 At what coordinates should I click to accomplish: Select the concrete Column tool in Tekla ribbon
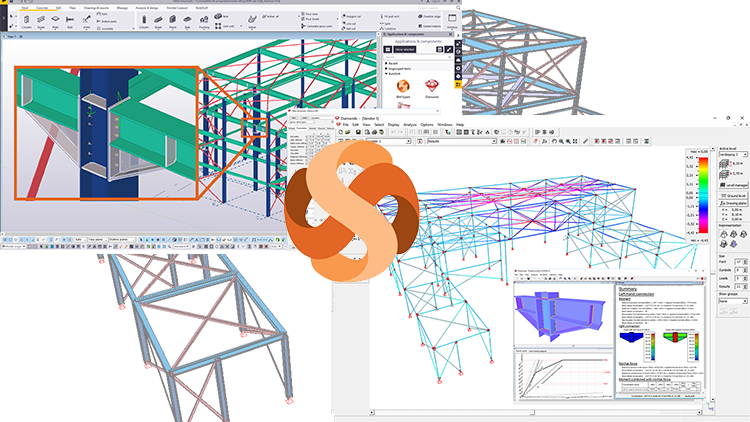click(x=144, y=21)
